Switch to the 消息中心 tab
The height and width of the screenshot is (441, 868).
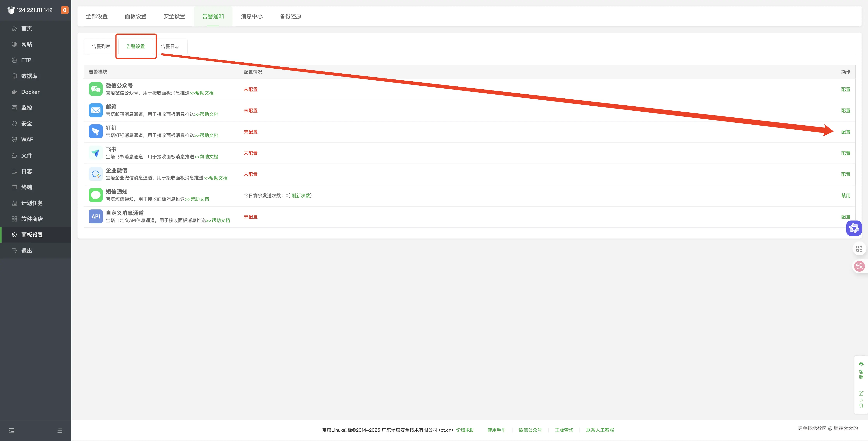251,16
